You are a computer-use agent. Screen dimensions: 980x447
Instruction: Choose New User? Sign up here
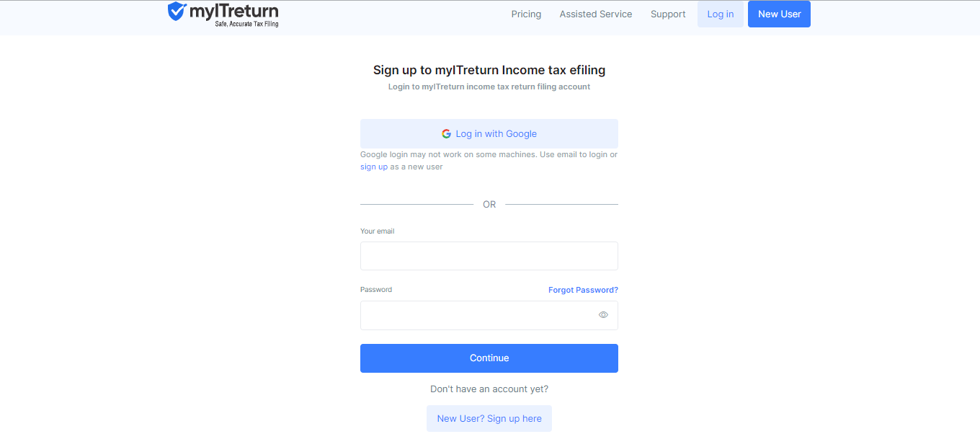click(x=489, y=419)
